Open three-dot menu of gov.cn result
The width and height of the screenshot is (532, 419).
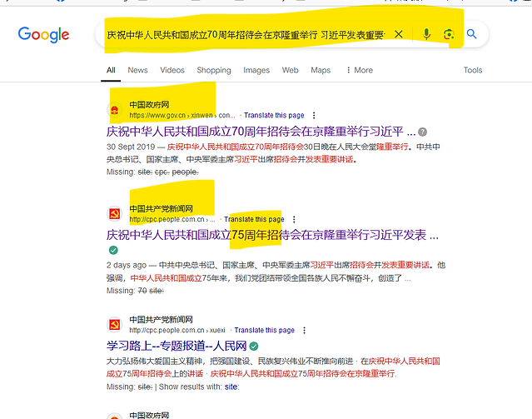[314, 116]
